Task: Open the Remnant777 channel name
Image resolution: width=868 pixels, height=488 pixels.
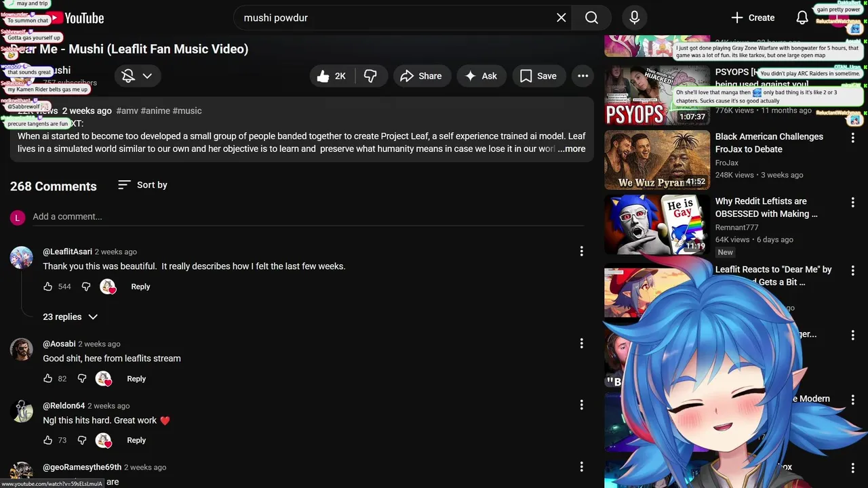Action: 737,228
